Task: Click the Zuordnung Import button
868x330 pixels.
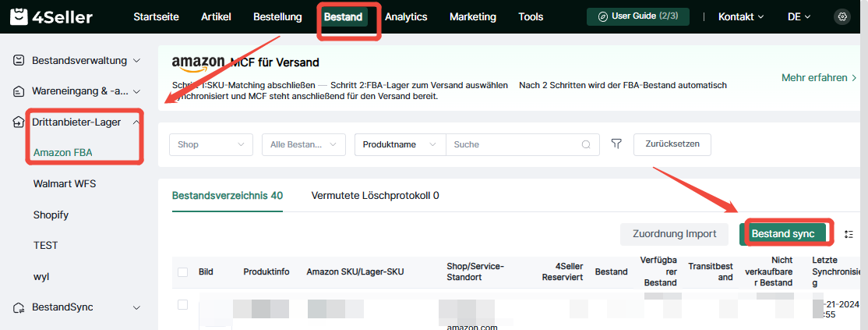Action: [674, 234]
